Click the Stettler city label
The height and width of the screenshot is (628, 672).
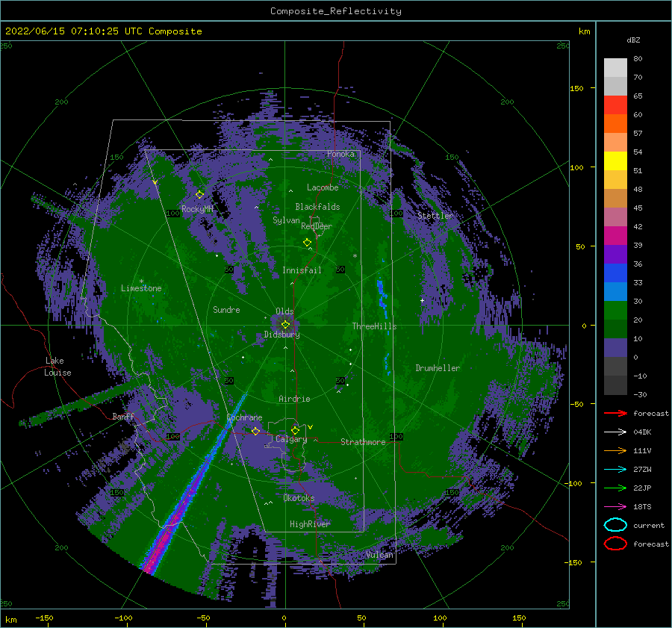435,216
